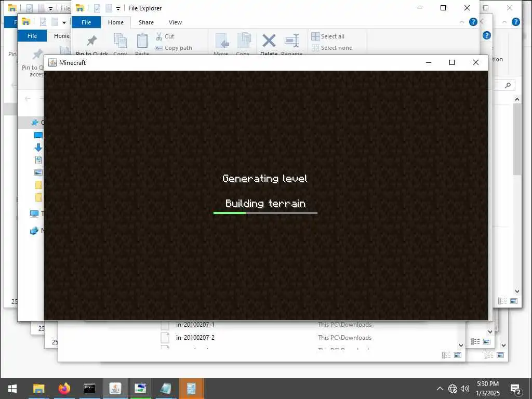Image resolution: width=532 pixels, height=399 pixels.
Task: Choose Select all in the ribbon
Action: click(328, 36)
